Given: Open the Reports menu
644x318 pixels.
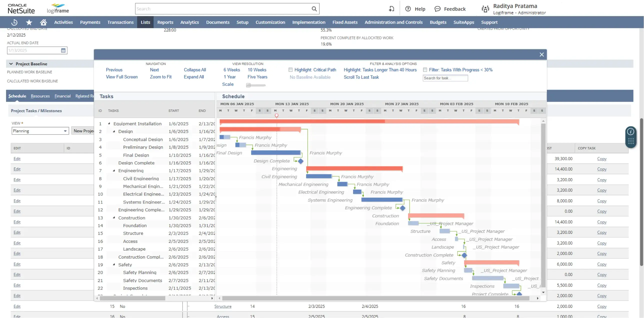Looking at the screenshot, I should click(165, 22).
